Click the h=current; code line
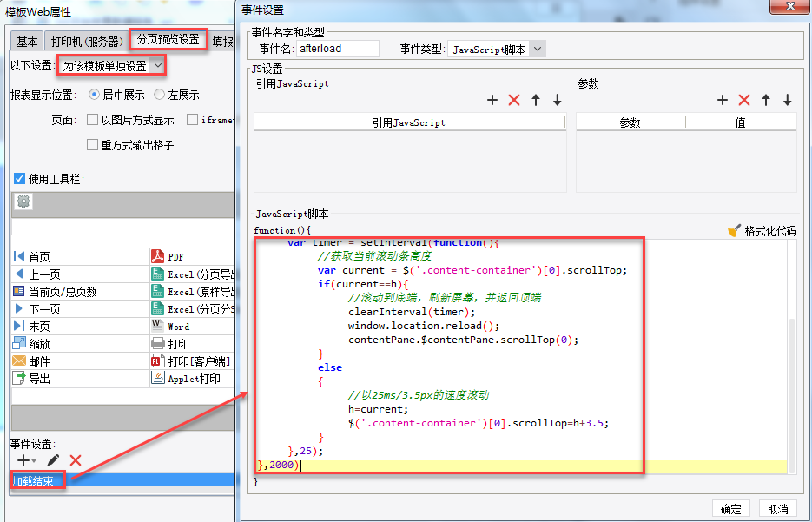This screenshot has width=812, height=522. pyautogui.click(x=378, y=409)
